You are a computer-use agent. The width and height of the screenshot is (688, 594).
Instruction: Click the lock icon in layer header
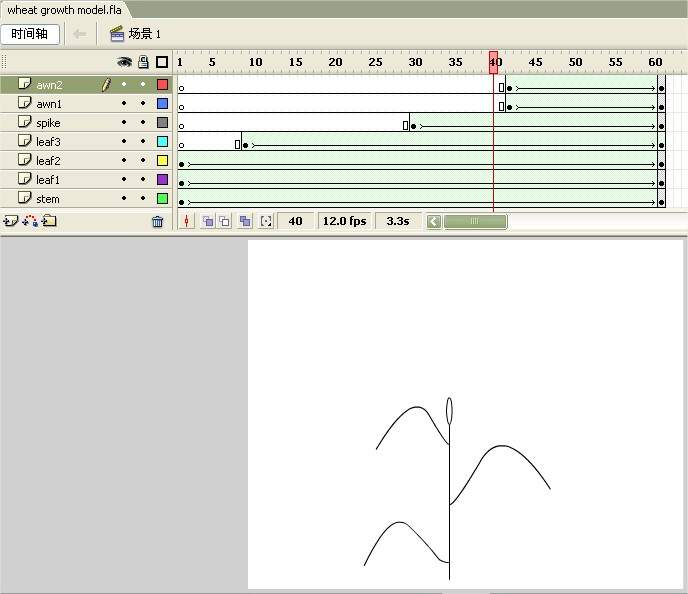point(143,62)
